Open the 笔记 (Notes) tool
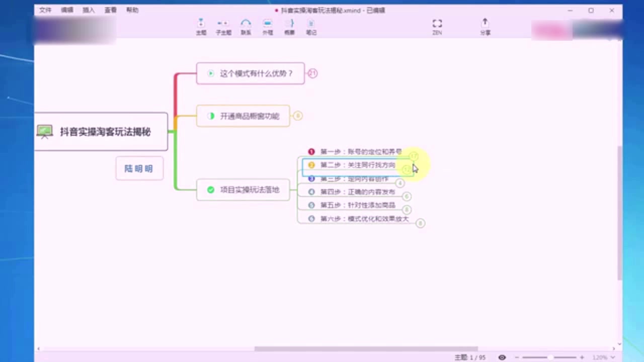Viewport: 644px width, 362px height. (x=311, y=27)
